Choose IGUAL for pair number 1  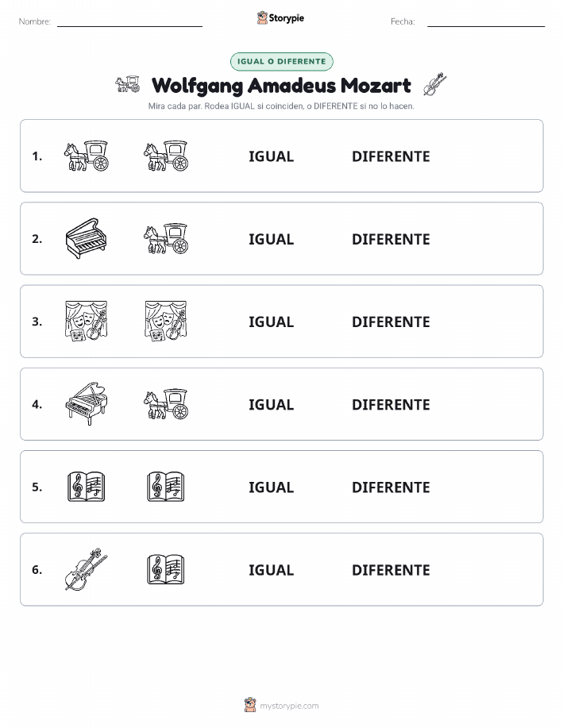(x=272, y=156)
